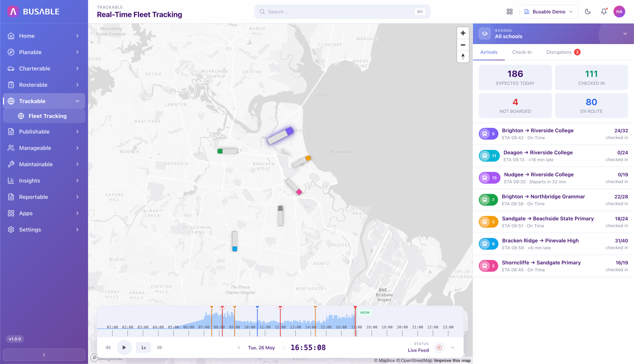Switch to the Check-In tab
Image resolution: width=634 pixels, height=364 pixels.
(522, 52)
